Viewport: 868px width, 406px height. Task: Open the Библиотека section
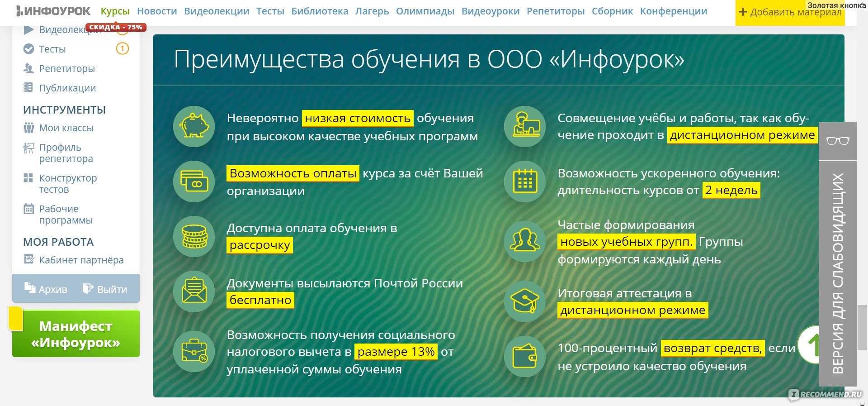click(320, 11)
